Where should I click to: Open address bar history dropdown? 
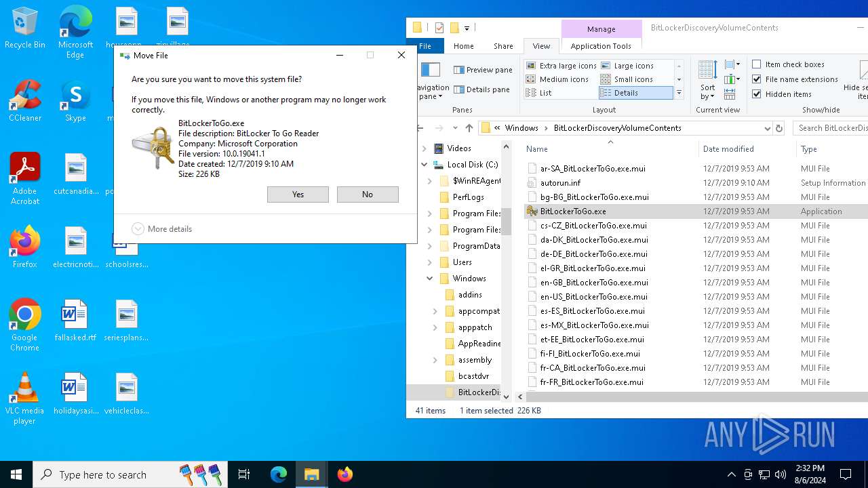point(767,128)
